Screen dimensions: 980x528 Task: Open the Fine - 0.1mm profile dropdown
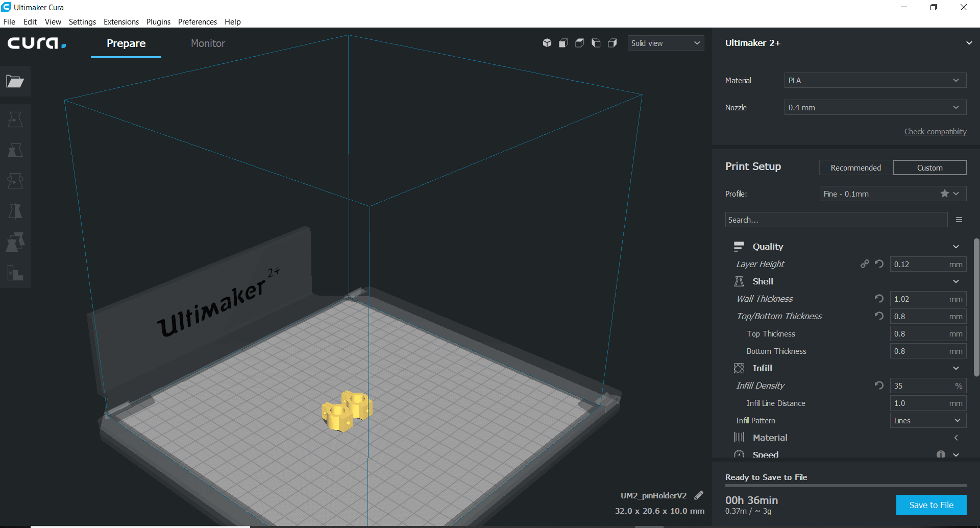point(893,194)
